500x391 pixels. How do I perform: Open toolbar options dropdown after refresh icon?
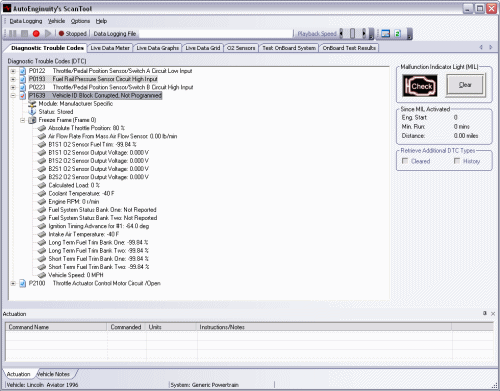pos(410,34)
